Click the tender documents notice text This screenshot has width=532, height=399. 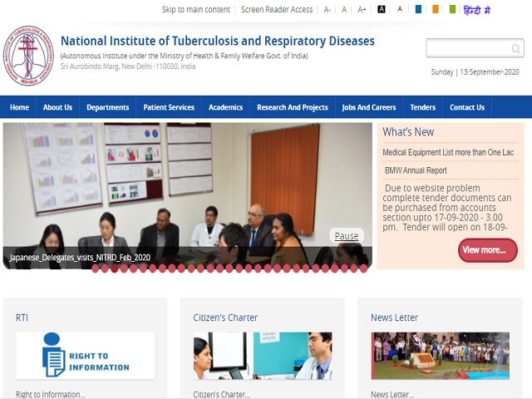coord(447,207)
